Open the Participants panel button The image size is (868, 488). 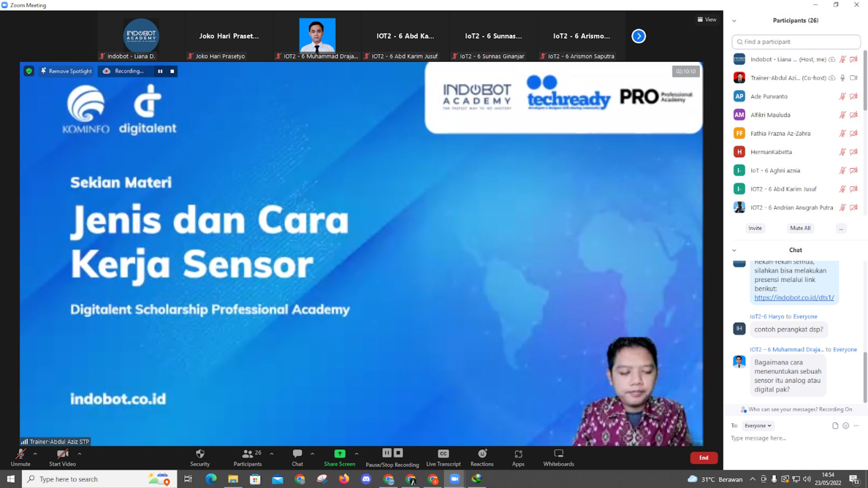pyautogui.click(x=248, y=457)
